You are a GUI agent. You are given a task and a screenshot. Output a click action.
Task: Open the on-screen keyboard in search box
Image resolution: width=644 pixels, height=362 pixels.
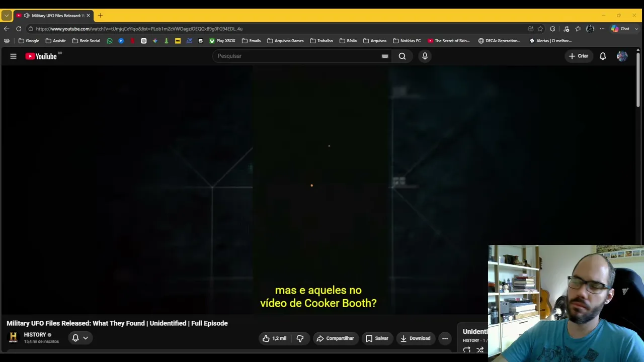[385, 56]
